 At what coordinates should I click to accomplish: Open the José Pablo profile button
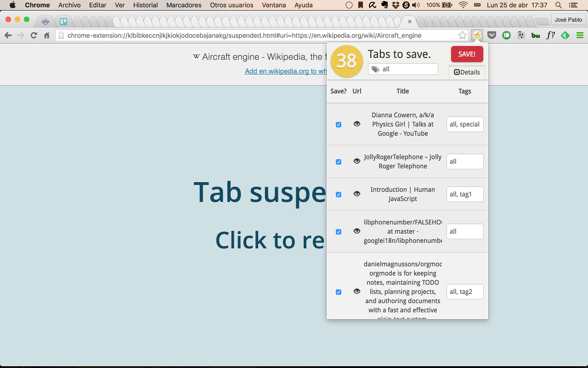[568, 20]
